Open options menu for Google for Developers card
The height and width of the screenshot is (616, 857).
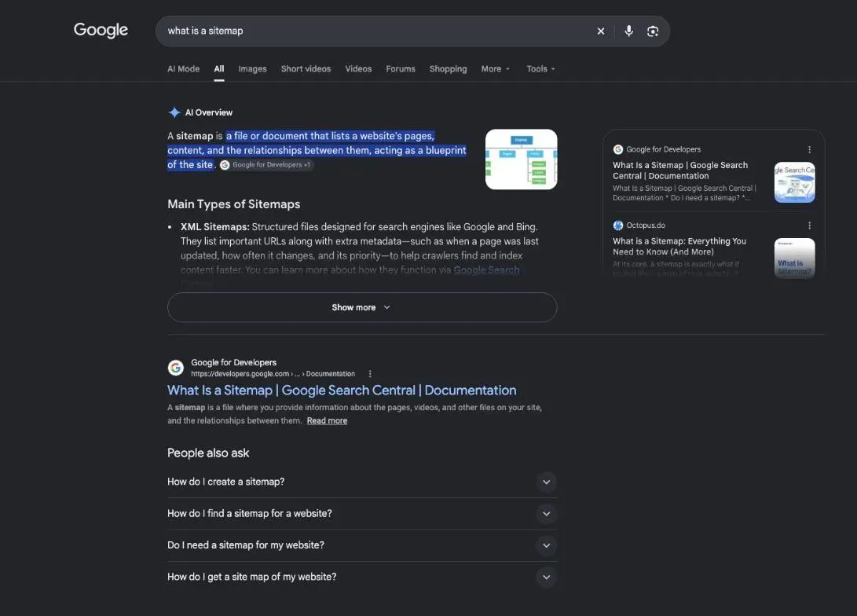(x=809, y=149)
